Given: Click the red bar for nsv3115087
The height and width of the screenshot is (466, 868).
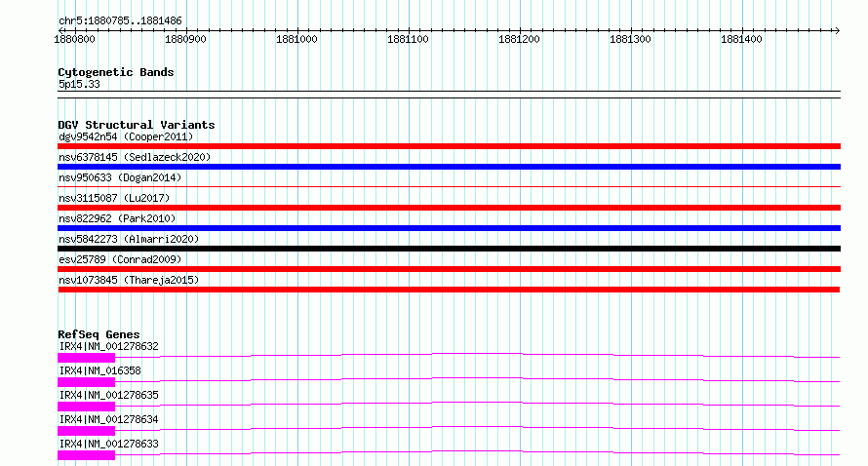Looking at the screenshot, I should pyautogui.click(x=449, y=208).
